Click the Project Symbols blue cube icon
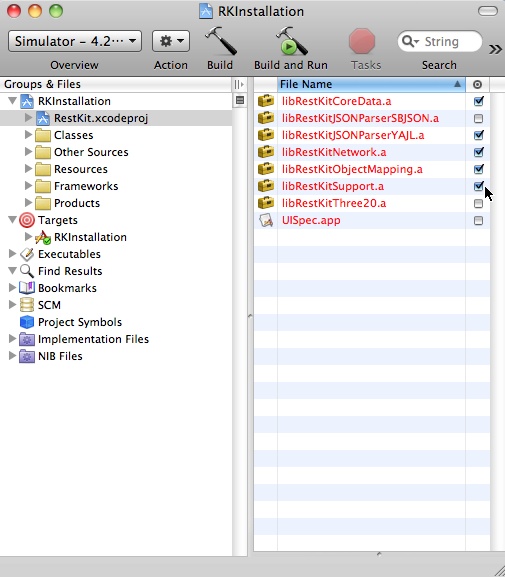Screen dimensions: 505x577 (x=27, y=322)
